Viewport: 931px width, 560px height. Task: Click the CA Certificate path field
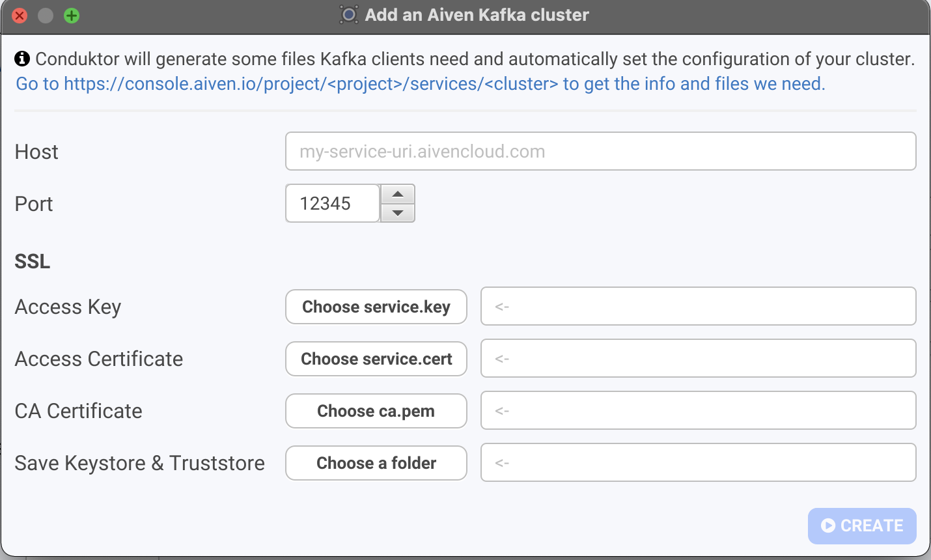698,410
